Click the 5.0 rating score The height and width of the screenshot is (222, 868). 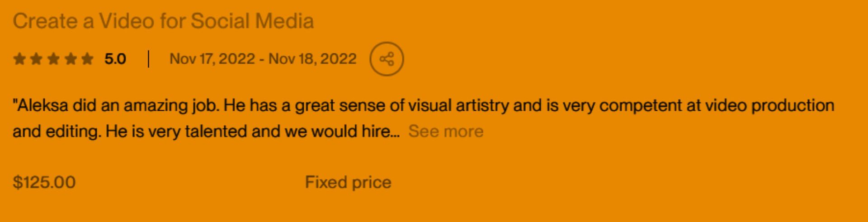coord(115,59)
